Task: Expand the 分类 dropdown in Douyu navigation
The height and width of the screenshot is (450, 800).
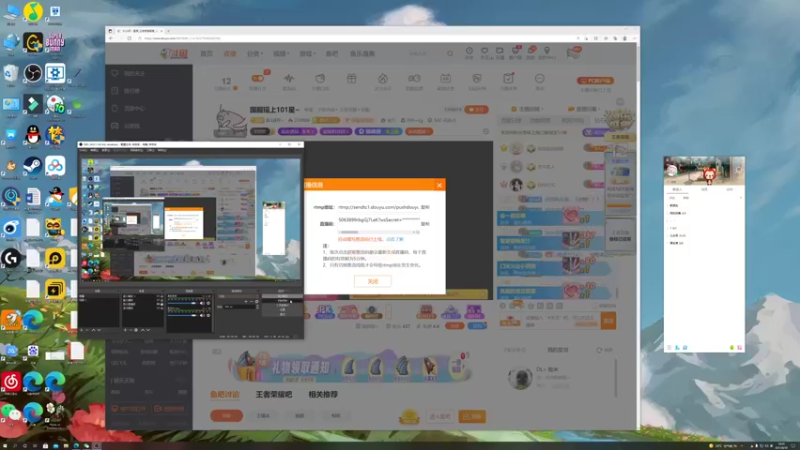Action: (255, 54)
